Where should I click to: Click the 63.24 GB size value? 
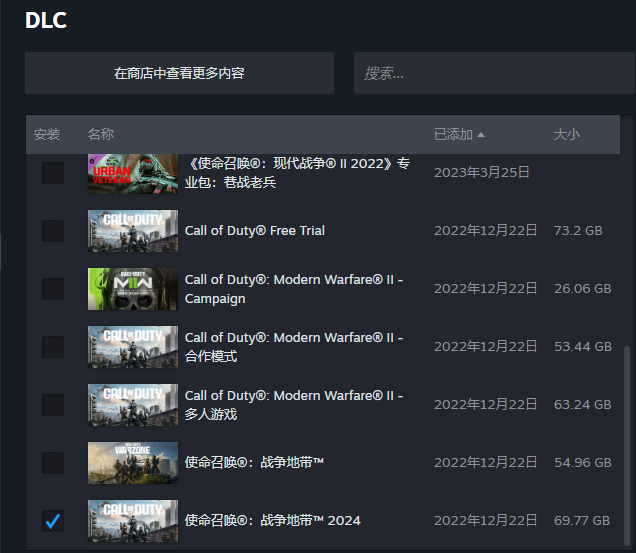pos(582,405)
